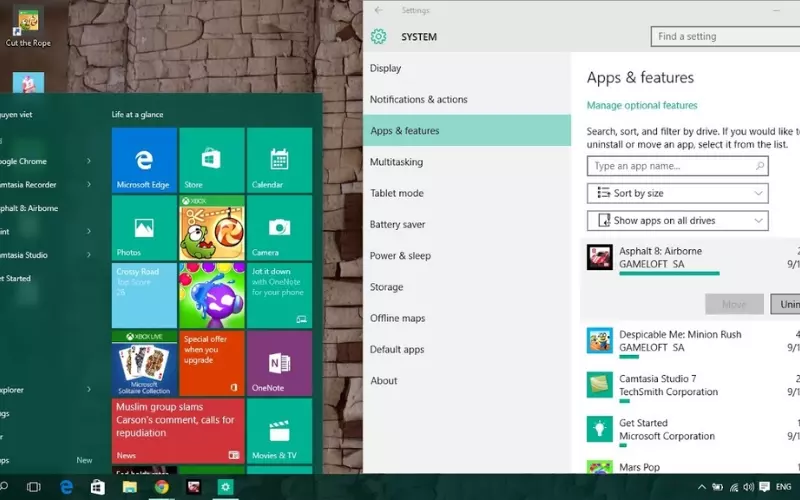Viewport: 800px width, 500px height.
Task: Click Manage optional features link
Action: click(x=642, y=105)
